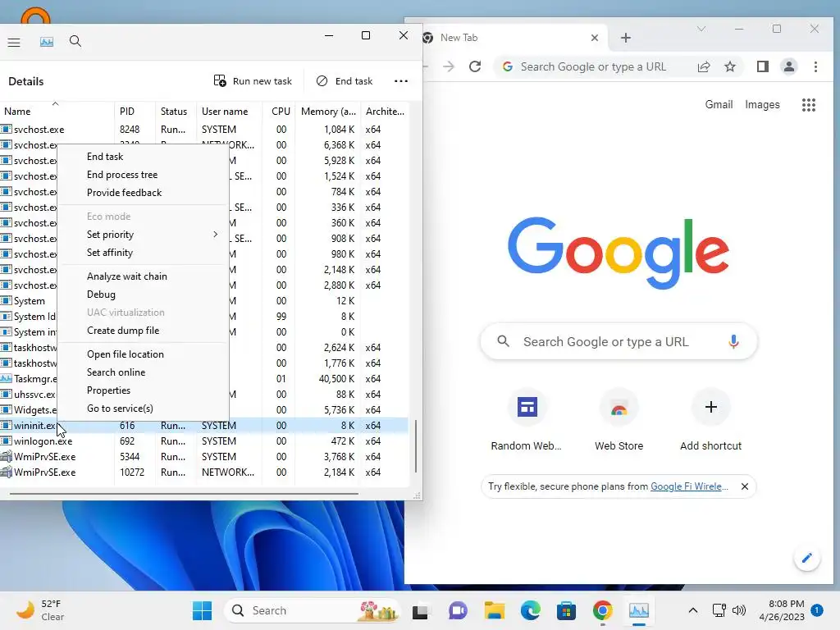Customize Chrome with pencil icon

pyautogui.click(x=807, y=558)
